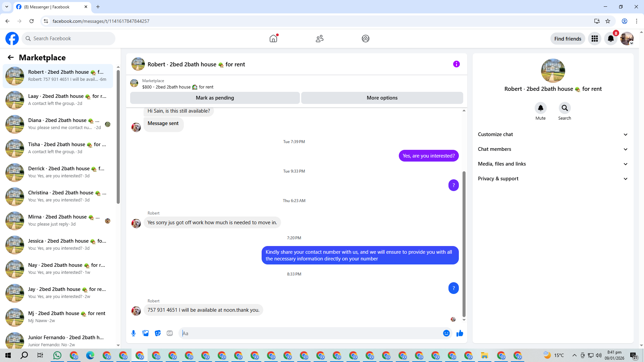This screenshot has height=362, width=644.
Task: Click the voice clip microphone icon
Action: 133,333
